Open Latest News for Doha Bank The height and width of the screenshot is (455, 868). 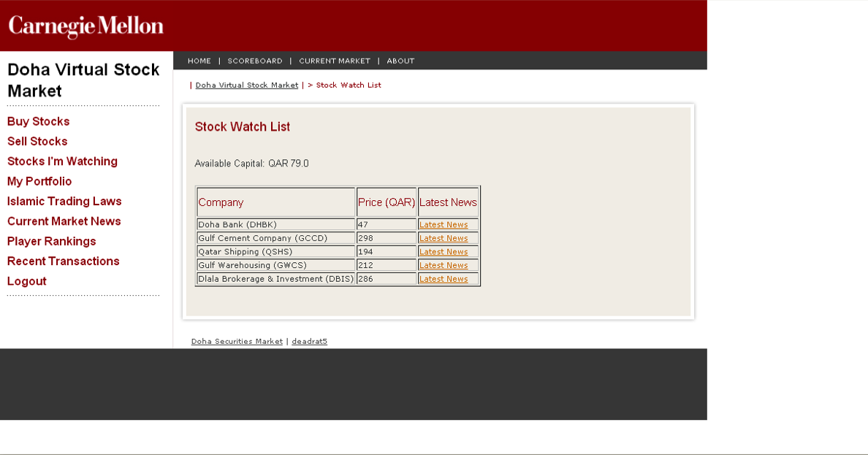[x=443, y=225]
